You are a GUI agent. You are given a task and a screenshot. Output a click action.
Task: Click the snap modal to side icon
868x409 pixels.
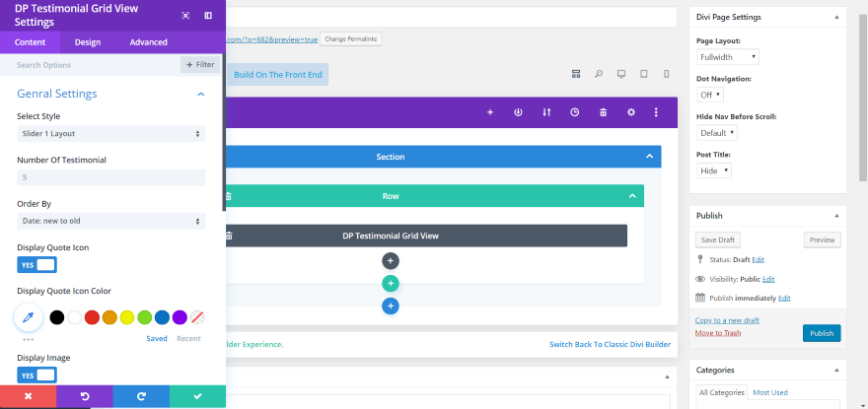click(208, 16)
